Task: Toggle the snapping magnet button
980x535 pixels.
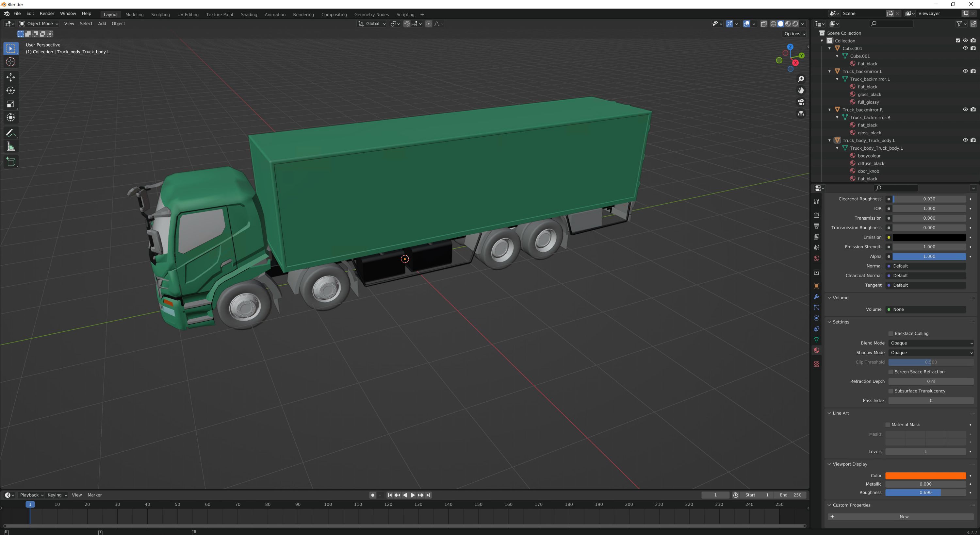Action: [407, 24]
